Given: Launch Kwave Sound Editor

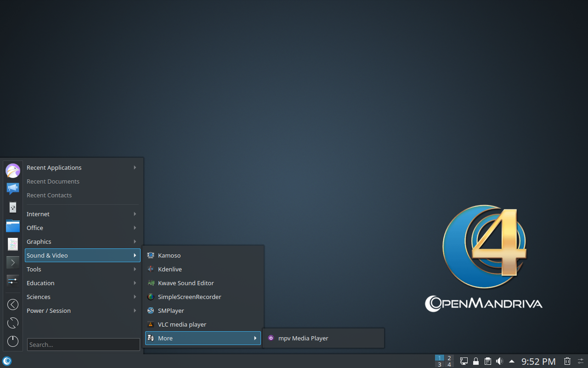Looking at the screenshot, I should 186,283.
